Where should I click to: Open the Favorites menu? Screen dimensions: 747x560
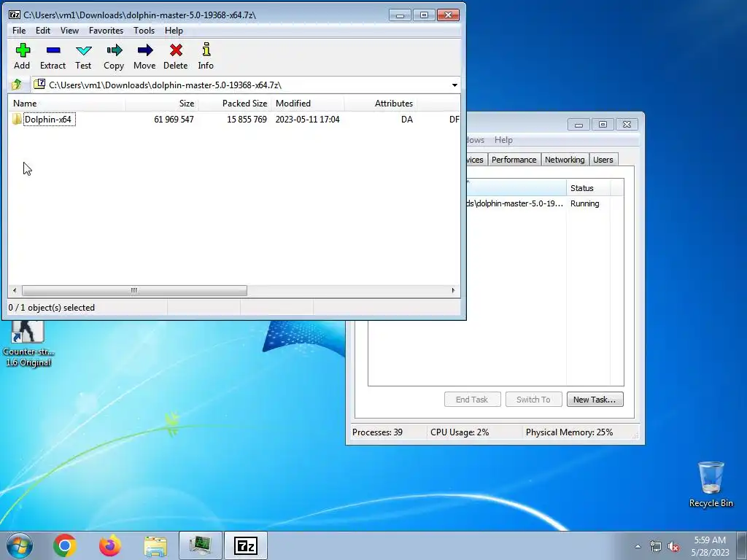(x=106, y=31)
